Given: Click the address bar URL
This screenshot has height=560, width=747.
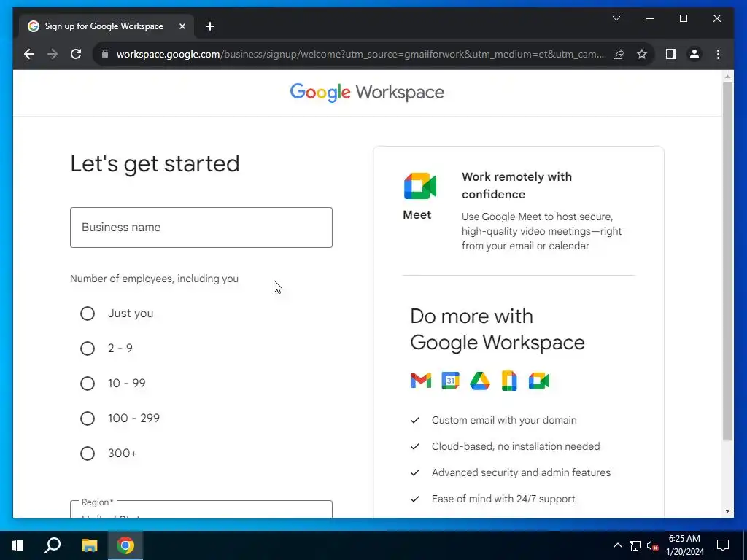Looking at the screenshot, I should click(360, 54).
